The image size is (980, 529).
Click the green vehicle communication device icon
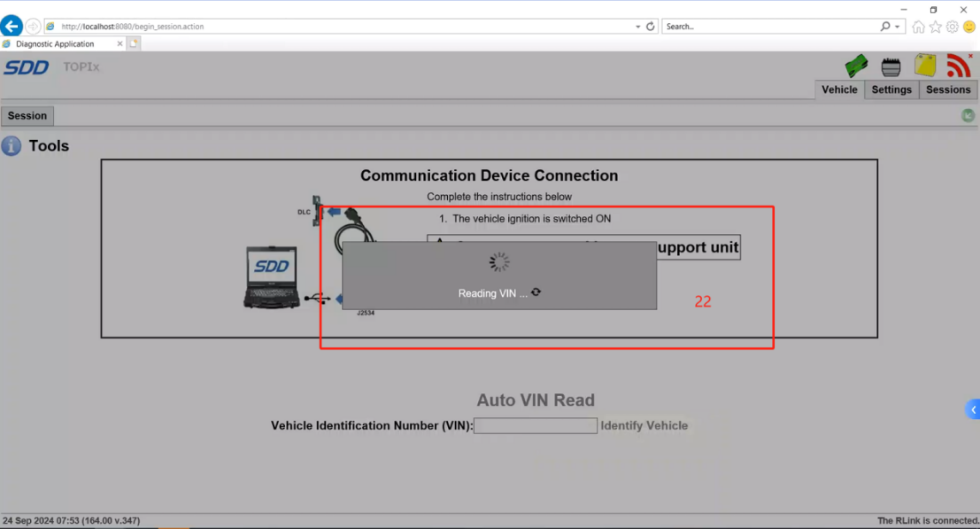[x=856, y=66]
